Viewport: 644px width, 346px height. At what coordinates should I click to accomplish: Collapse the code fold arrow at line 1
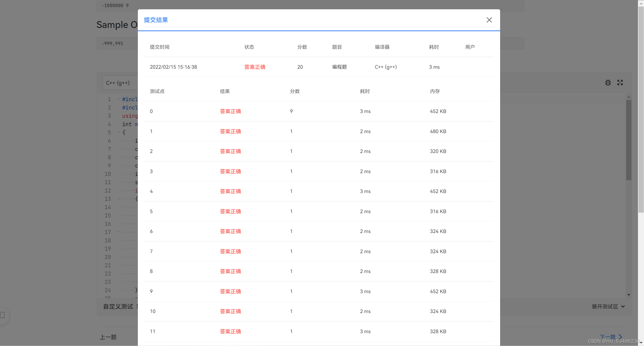[118, 99]
